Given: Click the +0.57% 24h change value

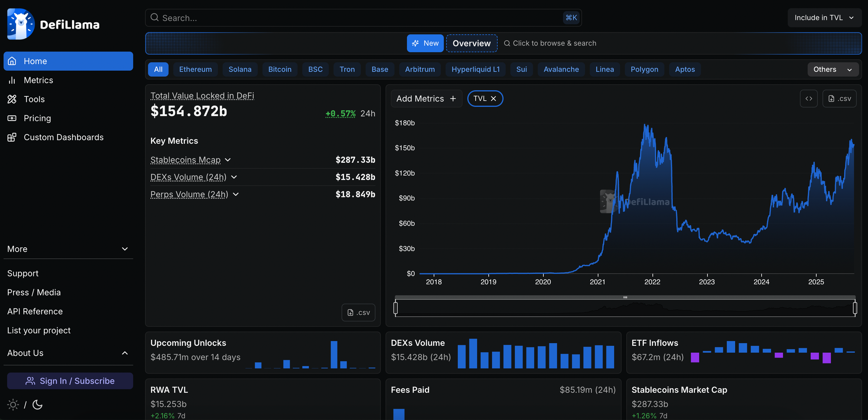Looking at the screenshot, I should pyautogui.click(x=341, y=113).
